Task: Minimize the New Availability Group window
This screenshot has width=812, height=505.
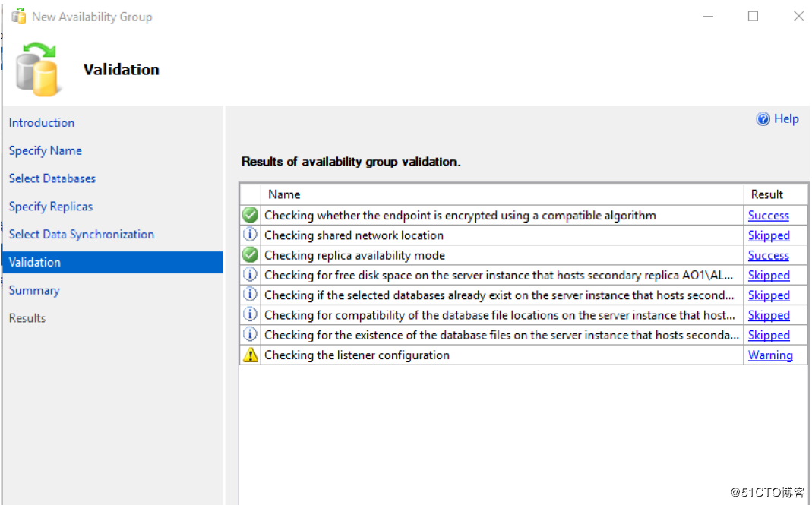Action: pos(708,17)
